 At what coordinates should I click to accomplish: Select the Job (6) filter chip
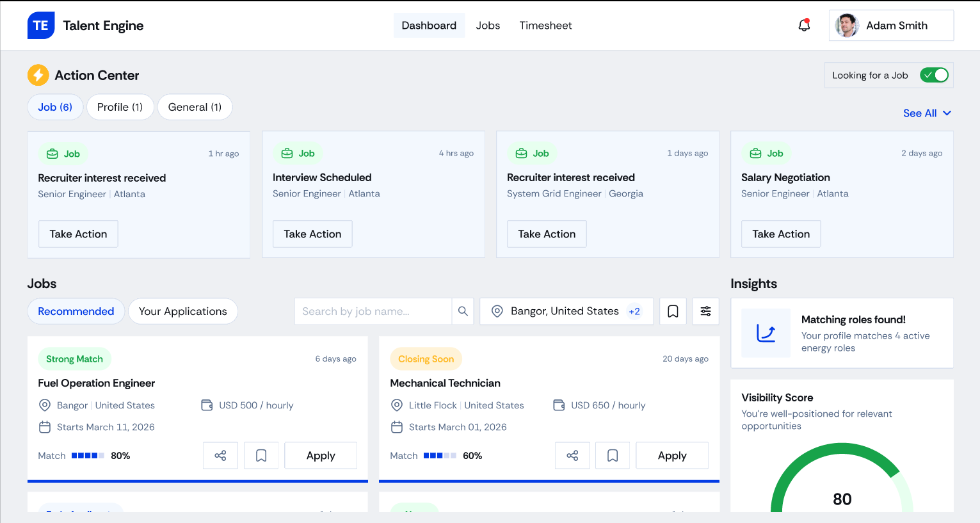[x=55, y=107]
